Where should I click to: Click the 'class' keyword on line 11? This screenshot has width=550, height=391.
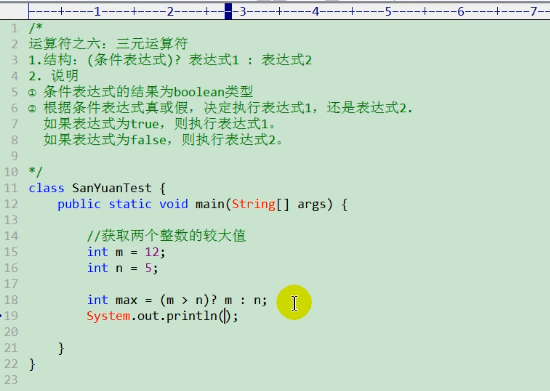(x=46, y=188)
